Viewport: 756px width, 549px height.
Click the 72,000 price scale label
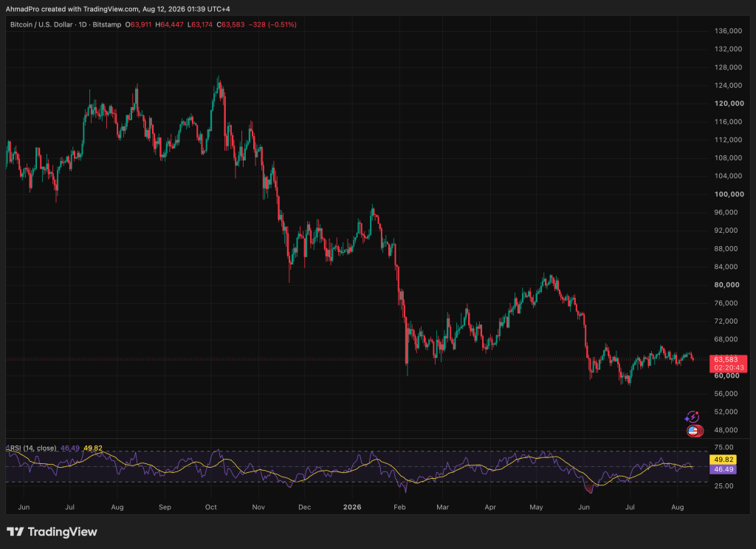726,321
